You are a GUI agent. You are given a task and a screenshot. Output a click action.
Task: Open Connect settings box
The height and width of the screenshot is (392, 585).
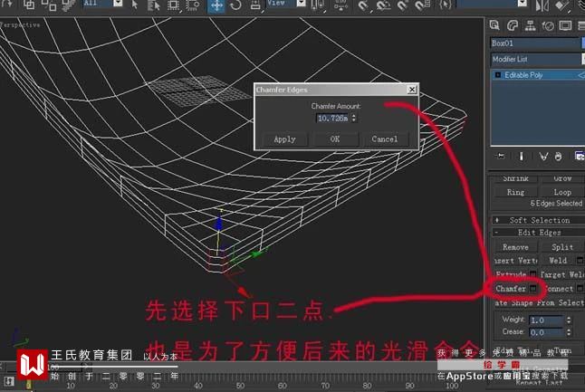580,288
